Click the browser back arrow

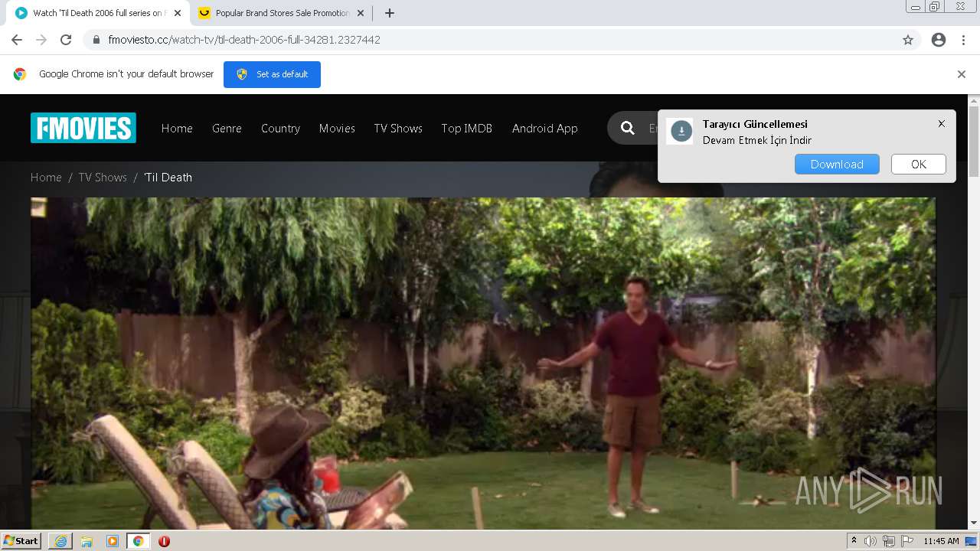coord(17,40)
